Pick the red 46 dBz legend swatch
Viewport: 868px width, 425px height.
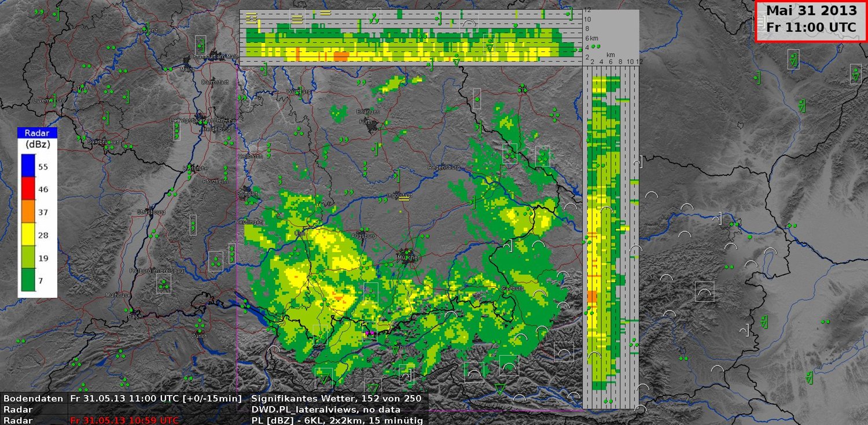[28, 189]
